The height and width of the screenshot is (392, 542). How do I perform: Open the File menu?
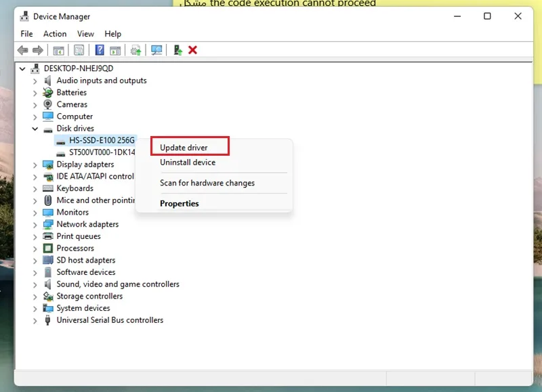pos(26,34)
